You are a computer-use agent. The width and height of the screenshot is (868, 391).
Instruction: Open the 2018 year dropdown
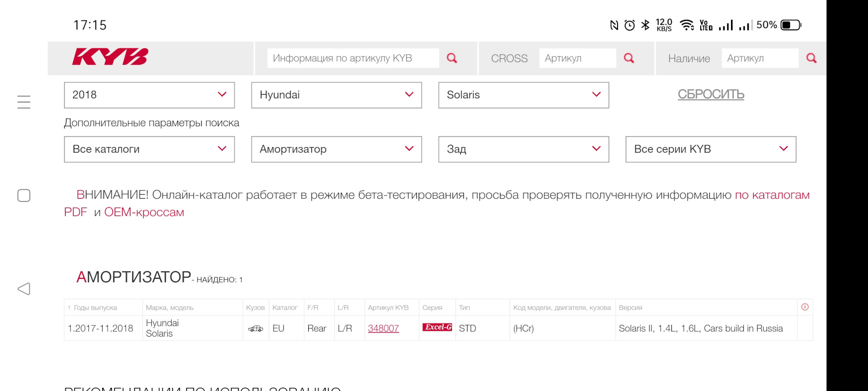coord(149,95)
